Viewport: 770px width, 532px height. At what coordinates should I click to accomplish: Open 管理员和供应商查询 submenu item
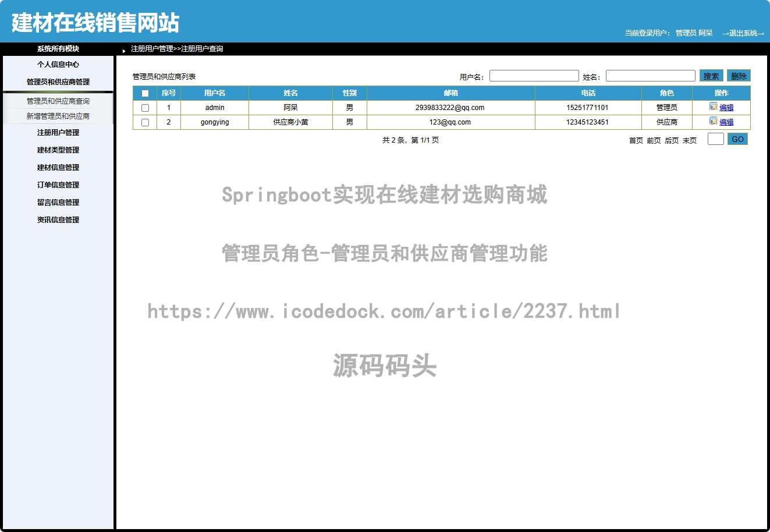tap(58, 101)
